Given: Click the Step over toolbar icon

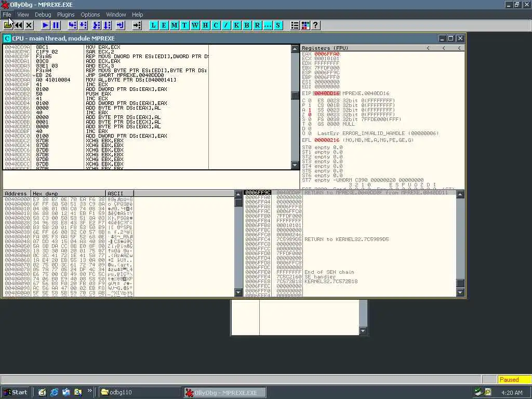Looking at the screenshot, I should click(83, 25).
